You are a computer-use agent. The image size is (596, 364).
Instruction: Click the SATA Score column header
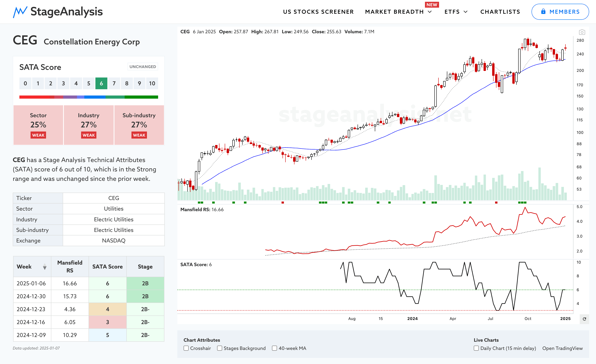point(108,266)
